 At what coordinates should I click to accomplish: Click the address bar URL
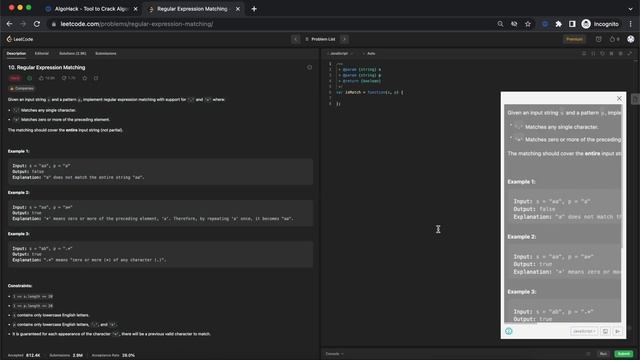pyautogui.click(x=137, y=24)
